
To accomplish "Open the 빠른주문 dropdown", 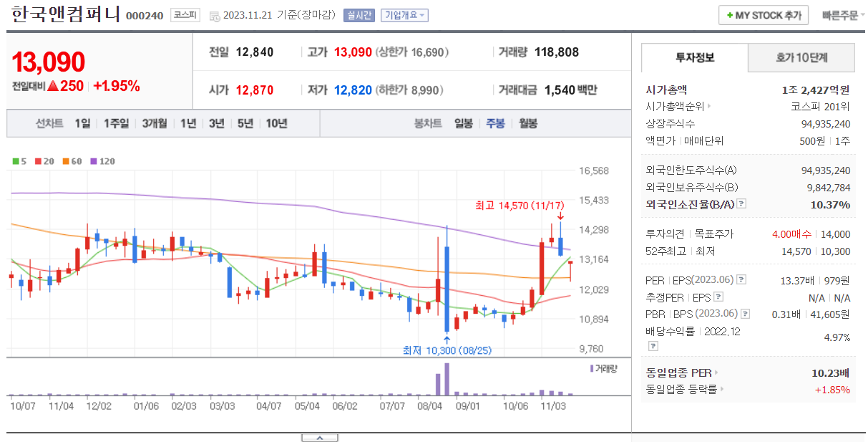I will (843, 15).
